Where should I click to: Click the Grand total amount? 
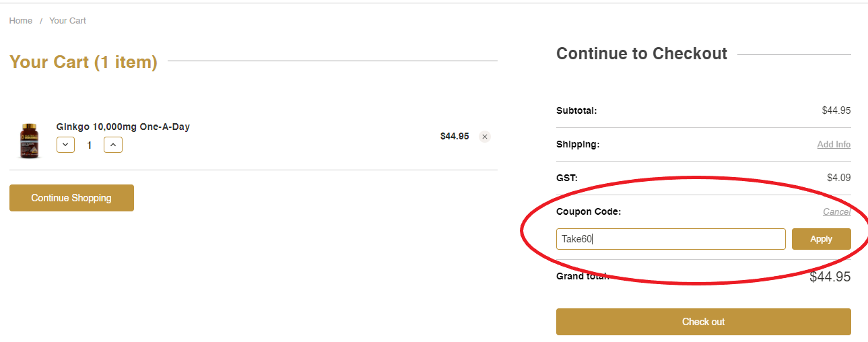point(830,277)
